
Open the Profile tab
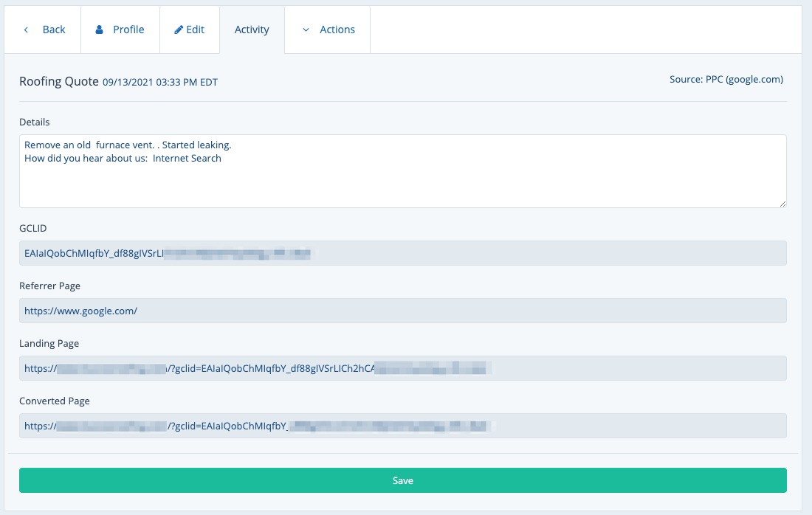128,30
